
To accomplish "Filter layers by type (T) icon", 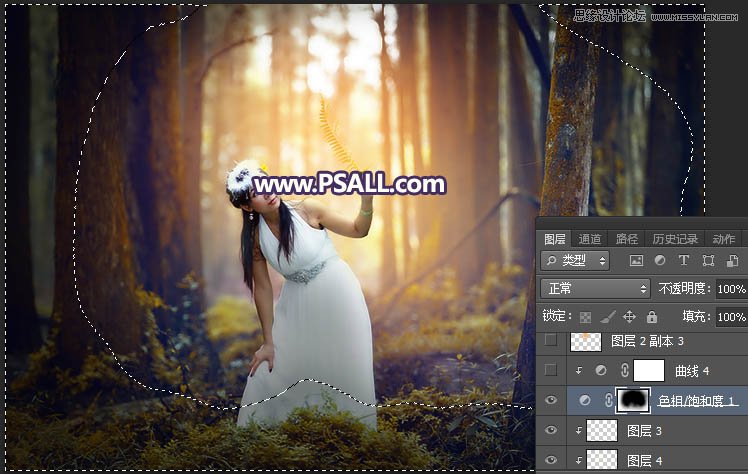I will click(x=684, y=260).
